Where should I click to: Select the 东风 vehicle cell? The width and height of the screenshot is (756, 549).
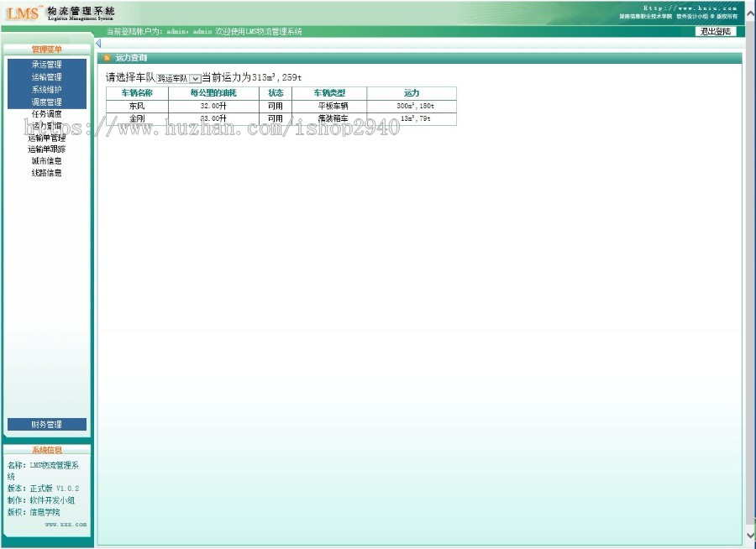click(137, 106)
